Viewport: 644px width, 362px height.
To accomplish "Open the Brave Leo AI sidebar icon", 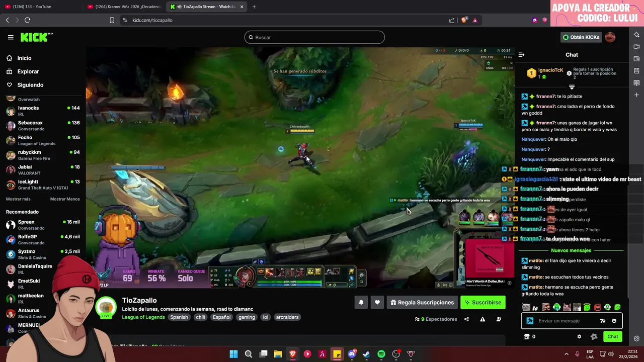I will click(636, 35).
